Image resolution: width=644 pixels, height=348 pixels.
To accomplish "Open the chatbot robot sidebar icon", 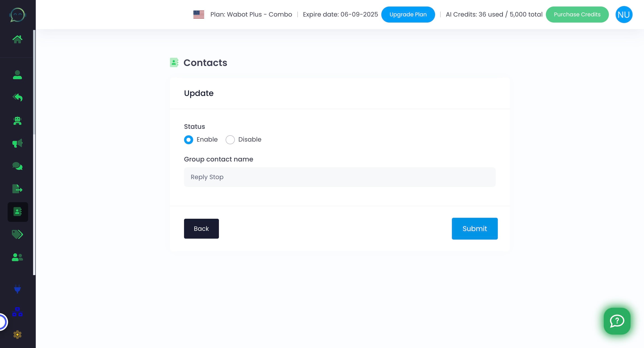I will [17, 121].
